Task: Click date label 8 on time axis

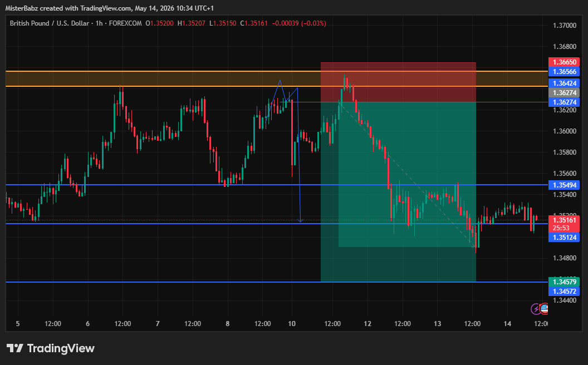Action: [x=228, y=324]
